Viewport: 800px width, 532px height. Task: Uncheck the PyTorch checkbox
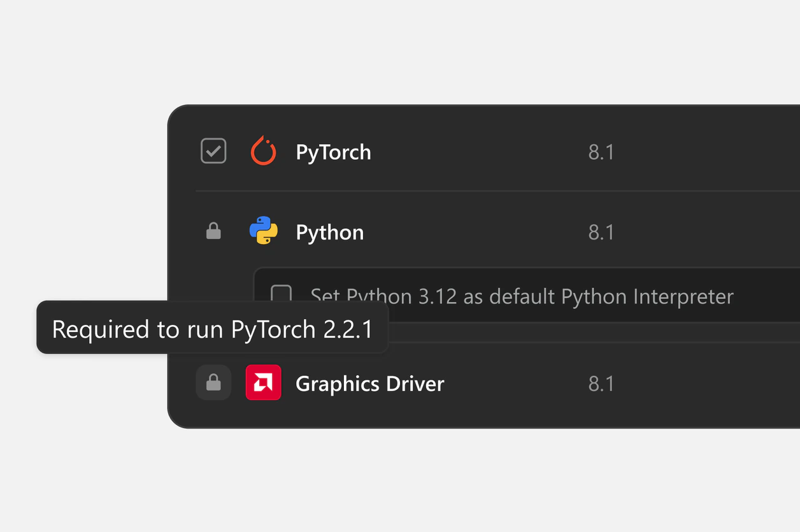213,152
